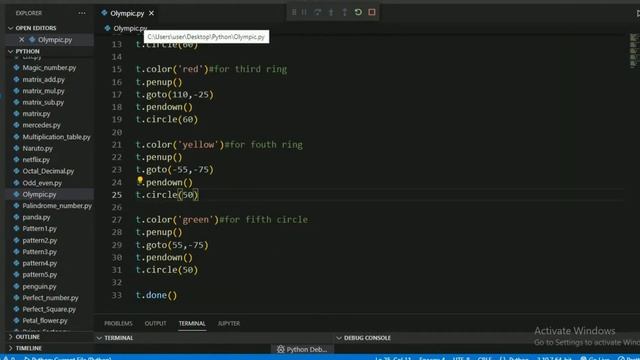Viewport: 640px width, 360px height.
Task: Open matrix.py from the explorer
Action: [x=36, y=114]
